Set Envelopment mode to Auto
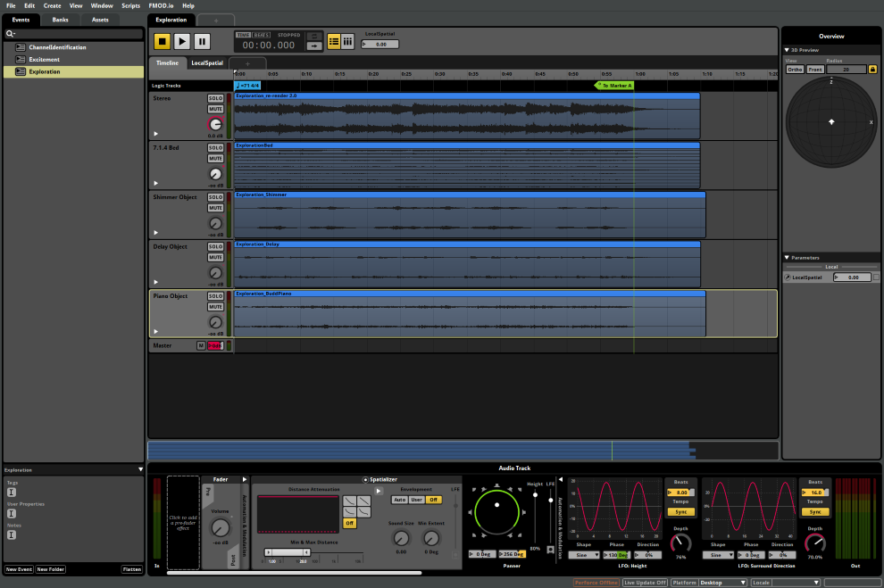Viewport: 884px width, 588px height. coord(400,500)
